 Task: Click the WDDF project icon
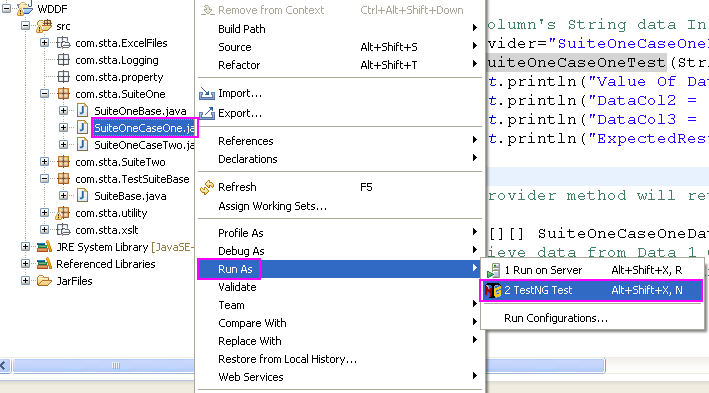click(25, 8)
